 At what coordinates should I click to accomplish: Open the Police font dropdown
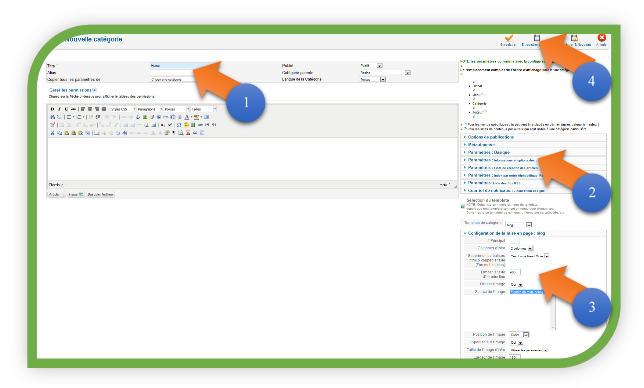coord(176,109)
